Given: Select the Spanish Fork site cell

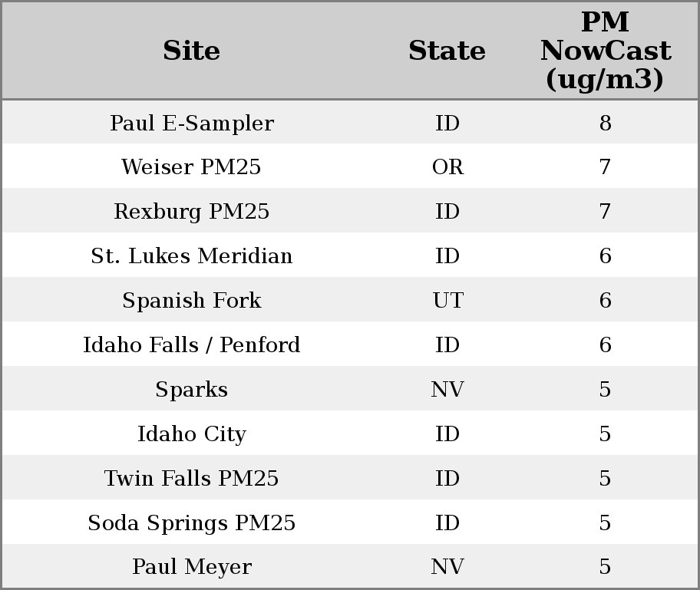Looking at the screenshot, I should [191, 301].
